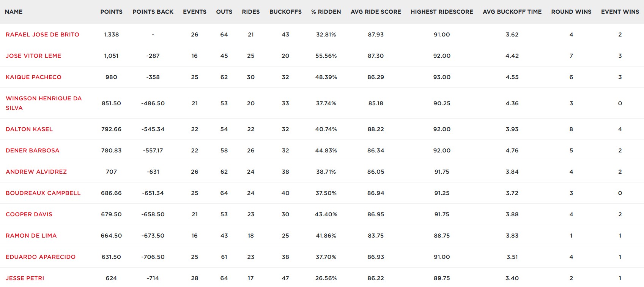Open Wingson Henrique da Silva profile
644x287 pixels.
pos(44,103)
